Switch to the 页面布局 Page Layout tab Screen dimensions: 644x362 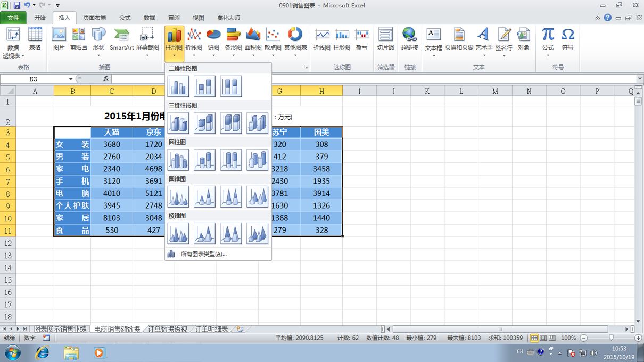click(94, 18)
